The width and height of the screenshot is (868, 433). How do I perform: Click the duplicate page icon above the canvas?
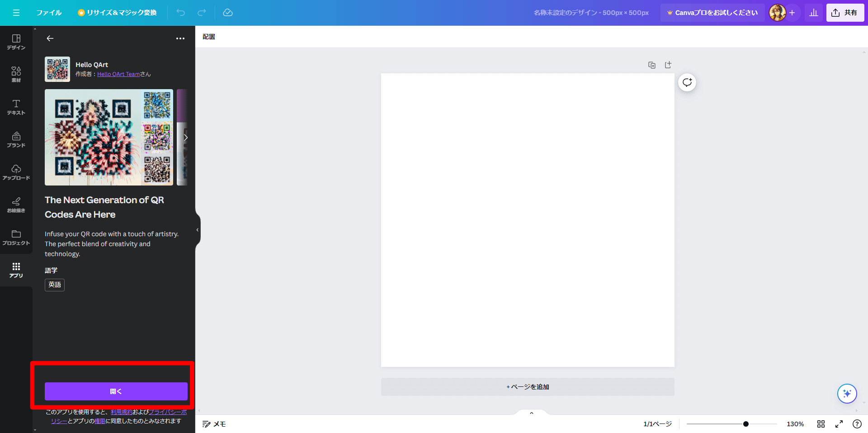tap(652, 65)
